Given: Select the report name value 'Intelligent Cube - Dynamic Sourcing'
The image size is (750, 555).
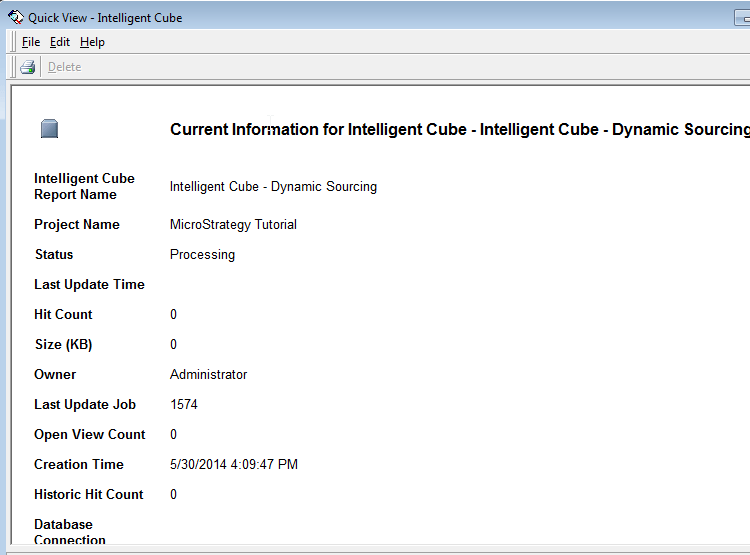Looking at the screenshot, I should click(x=273, y=187).
